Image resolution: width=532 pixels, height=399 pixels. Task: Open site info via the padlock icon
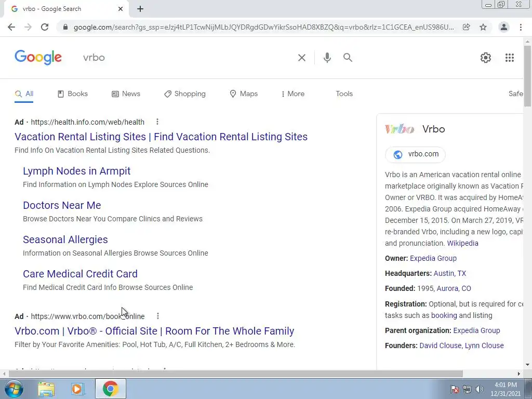tap(65, 27)
